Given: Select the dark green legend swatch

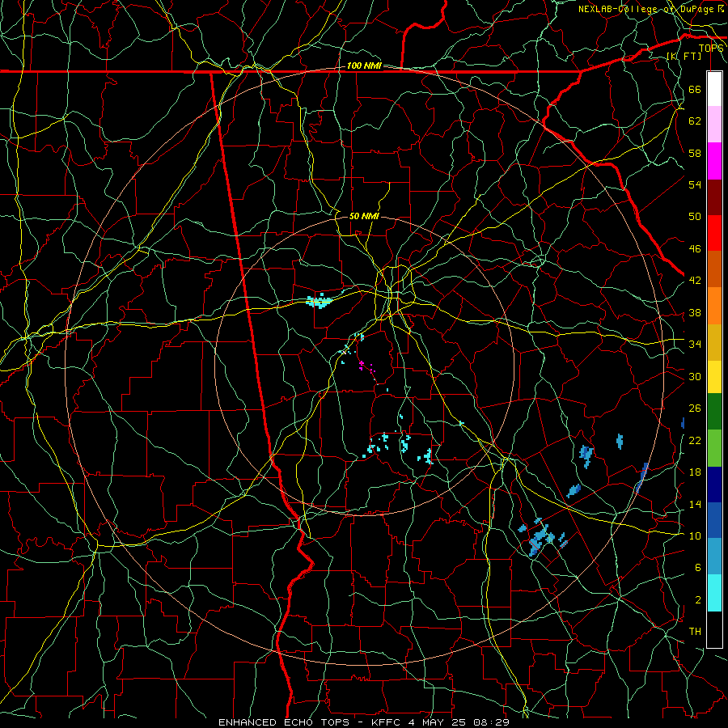Looking at the screenshot, I should (x=714, y=412).
